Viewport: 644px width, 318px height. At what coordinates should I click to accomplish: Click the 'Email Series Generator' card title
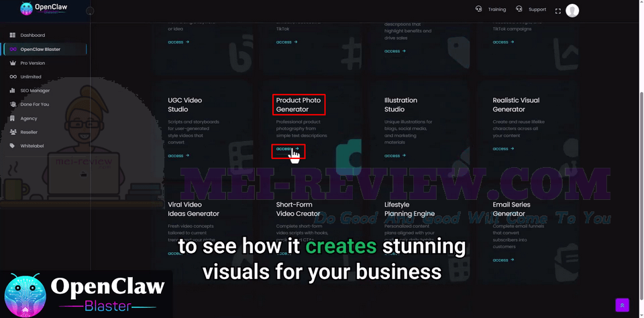pyautogui.click(x=511, y=209)
